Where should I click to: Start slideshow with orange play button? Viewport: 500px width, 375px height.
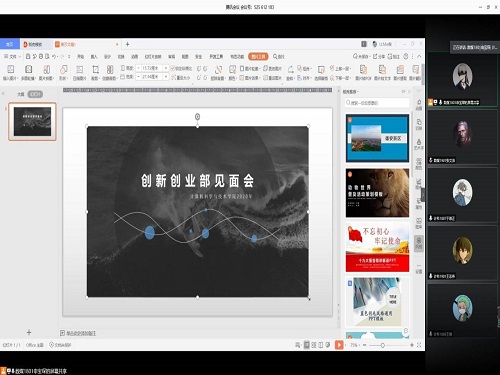pyautogui.click(x=339, y=345)
